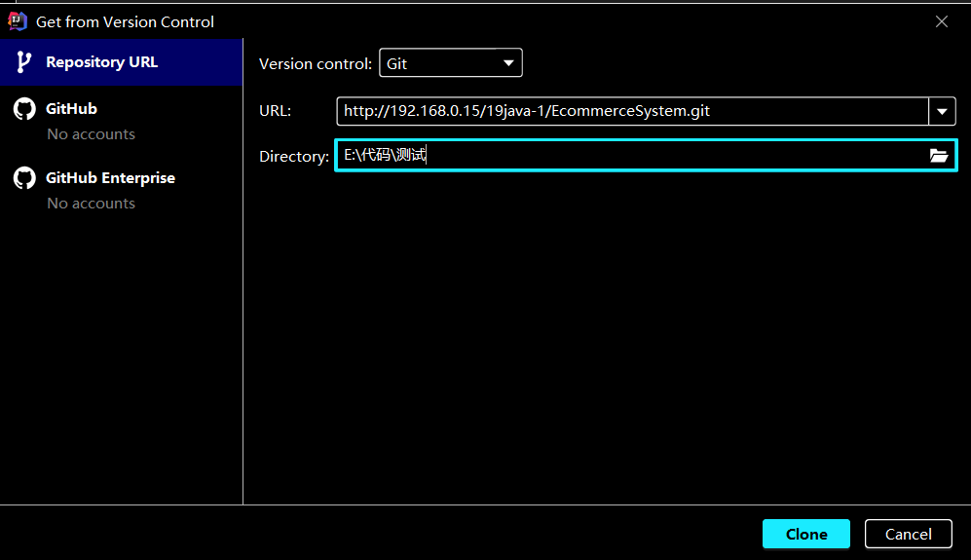The image size is (971, 560).
Task: Click 'No accounts' text under GitHub Enterprise
Action: [x=91, y=204]
